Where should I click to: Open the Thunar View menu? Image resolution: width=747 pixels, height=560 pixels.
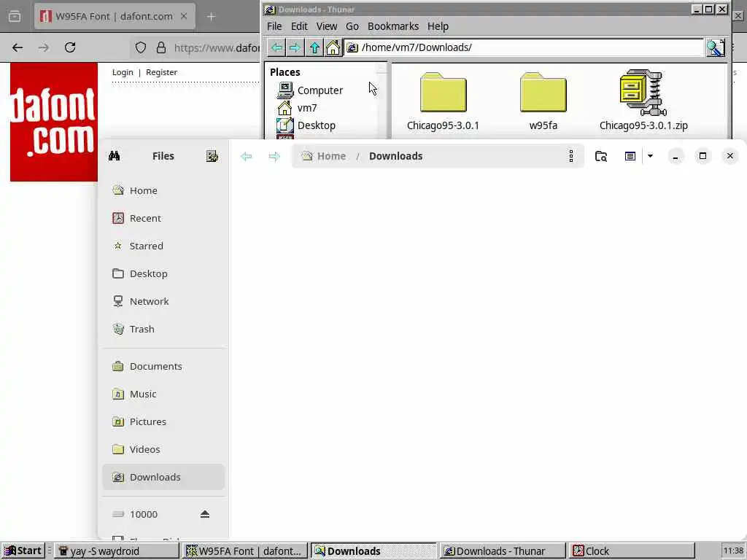coord(327,26)
